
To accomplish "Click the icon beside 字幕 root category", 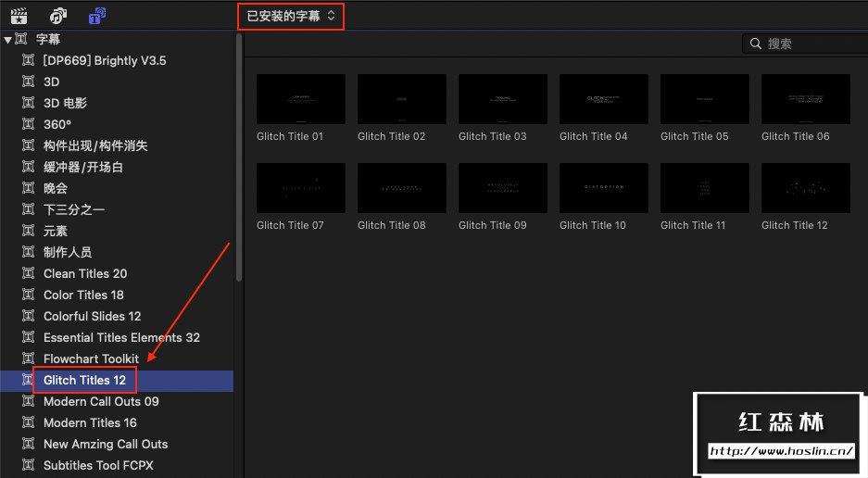I will pos(21,39).
